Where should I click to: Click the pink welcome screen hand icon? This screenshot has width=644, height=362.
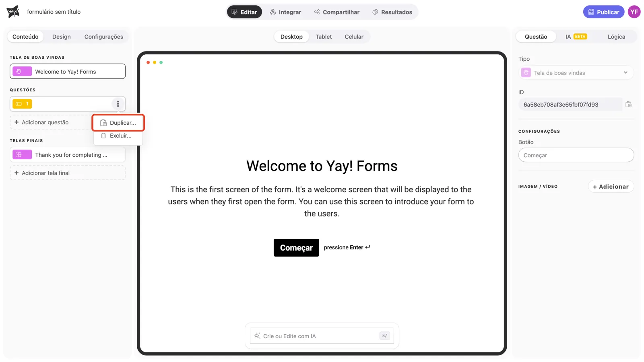(22, 72)
